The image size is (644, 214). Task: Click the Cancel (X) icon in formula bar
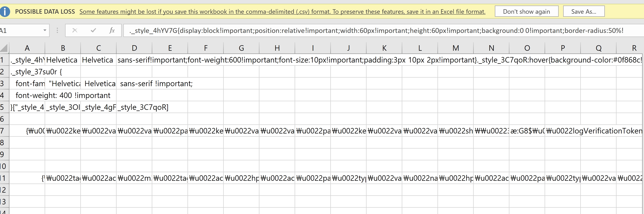click(75, 30)
